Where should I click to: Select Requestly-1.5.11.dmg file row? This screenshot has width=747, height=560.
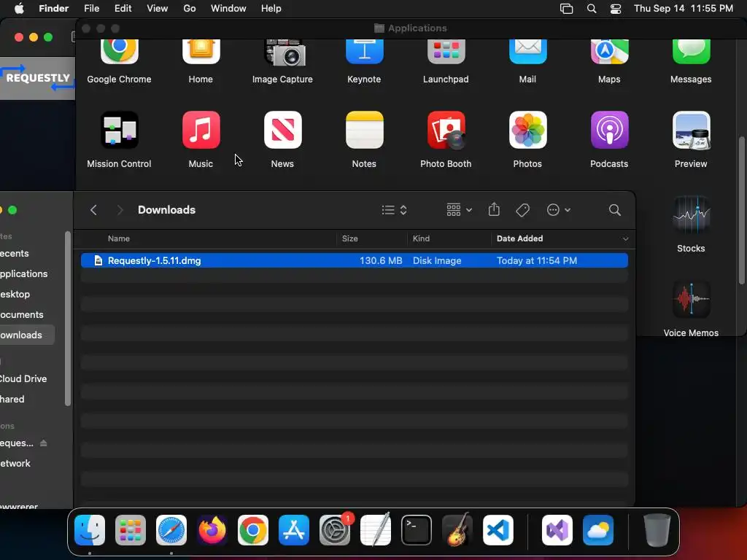[354, 260]
